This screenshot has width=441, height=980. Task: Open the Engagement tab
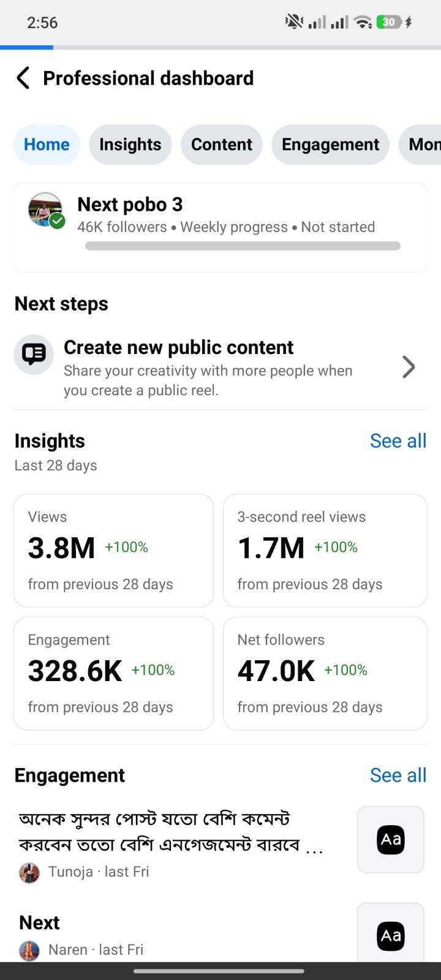331,145
